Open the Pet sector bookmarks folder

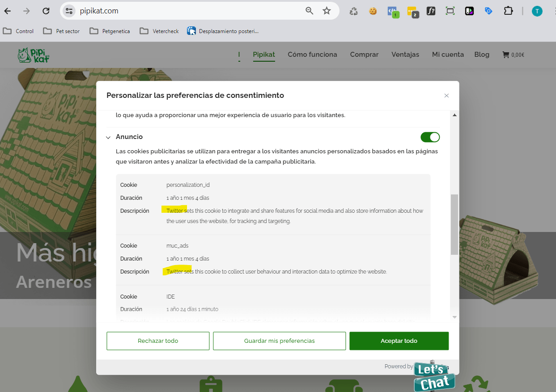point(61,31)
